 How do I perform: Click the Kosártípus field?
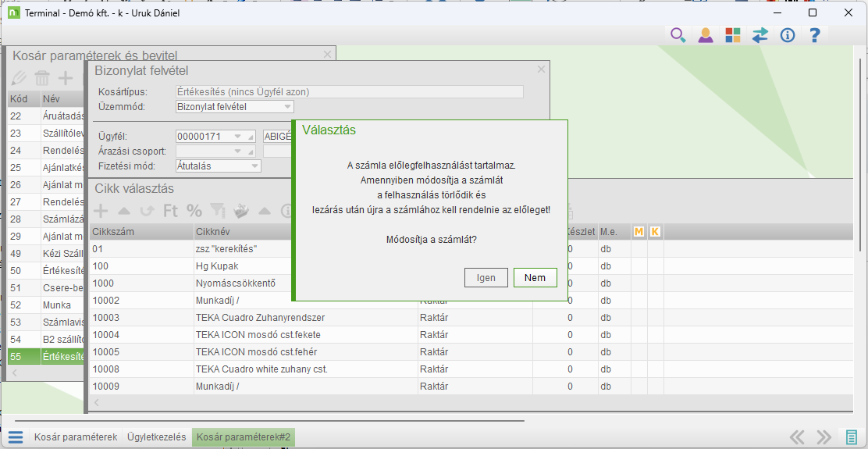[349, 92]
